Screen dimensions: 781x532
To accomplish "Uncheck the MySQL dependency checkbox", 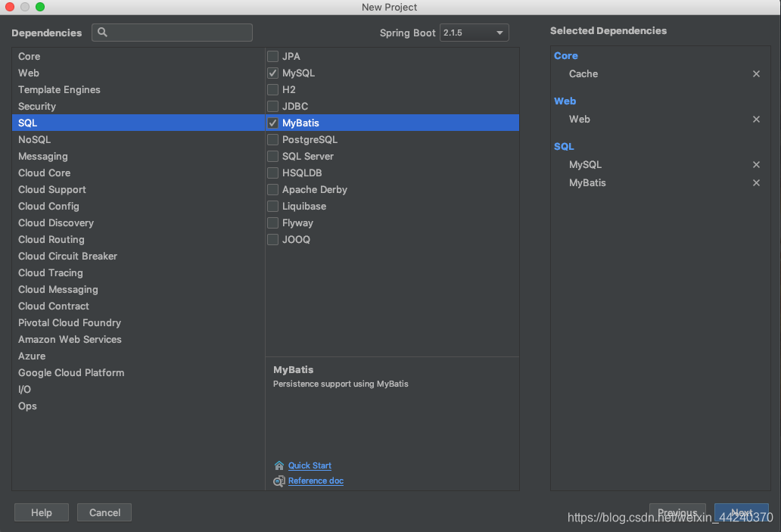I will (272, 73).
